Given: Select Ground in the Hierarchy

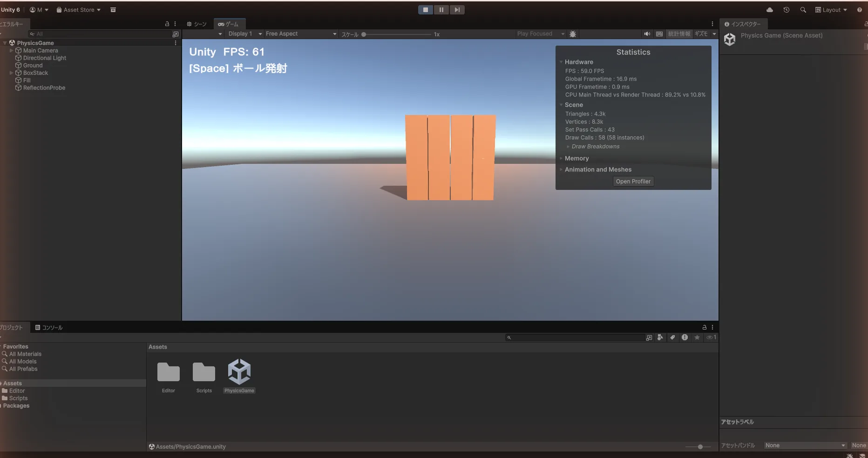Looking at the screenshot, I should [33, 65].
